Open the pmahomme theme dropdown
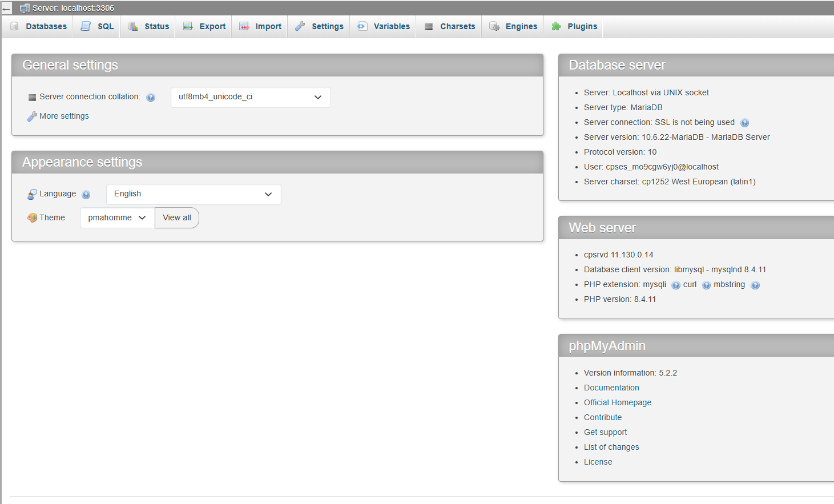The height and width of the screenshot is (504, 834). 117,217
